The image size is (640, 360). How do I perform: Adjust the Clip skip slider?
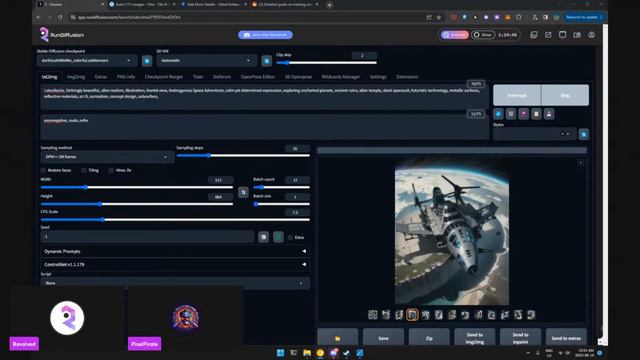pyautogui.click(x=327, y=63)
